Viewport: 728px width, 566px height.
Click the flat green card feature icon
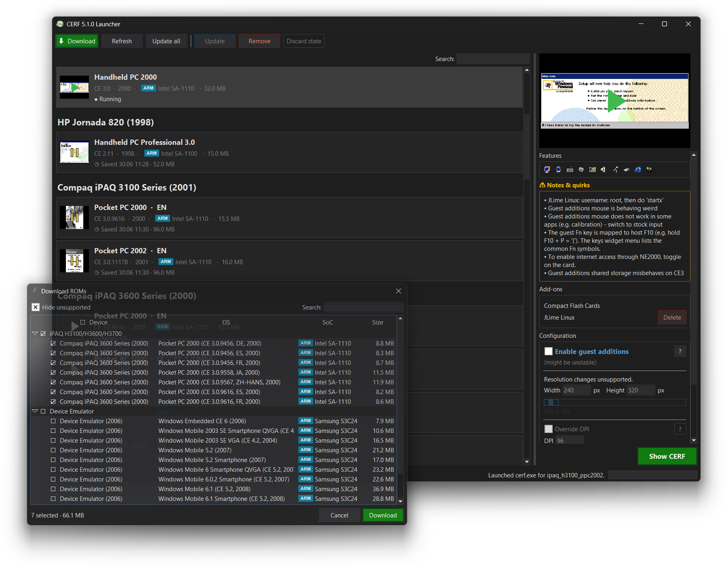[x=626, y=170]
